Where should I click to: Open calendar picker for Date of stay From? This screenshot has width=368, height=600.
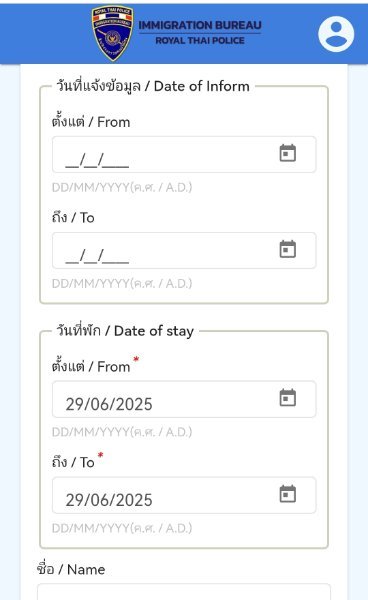coord(288,398)
